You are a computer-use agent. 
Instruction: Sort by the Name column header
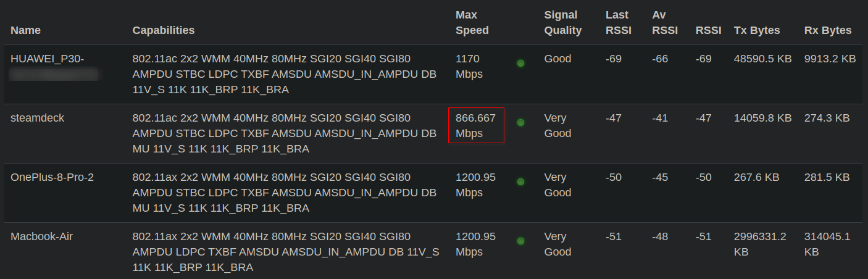[x=25, y=30]
